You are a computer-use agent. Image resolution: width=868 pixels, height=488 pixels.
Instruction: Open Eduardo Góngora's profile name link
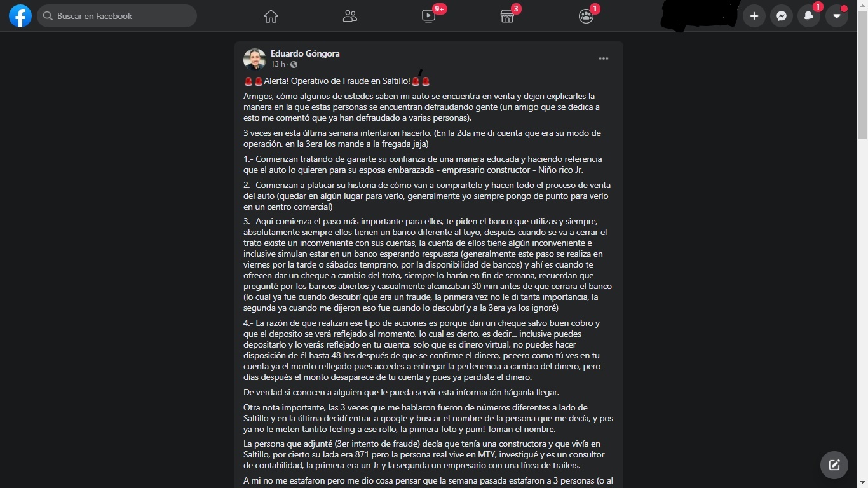305,53
